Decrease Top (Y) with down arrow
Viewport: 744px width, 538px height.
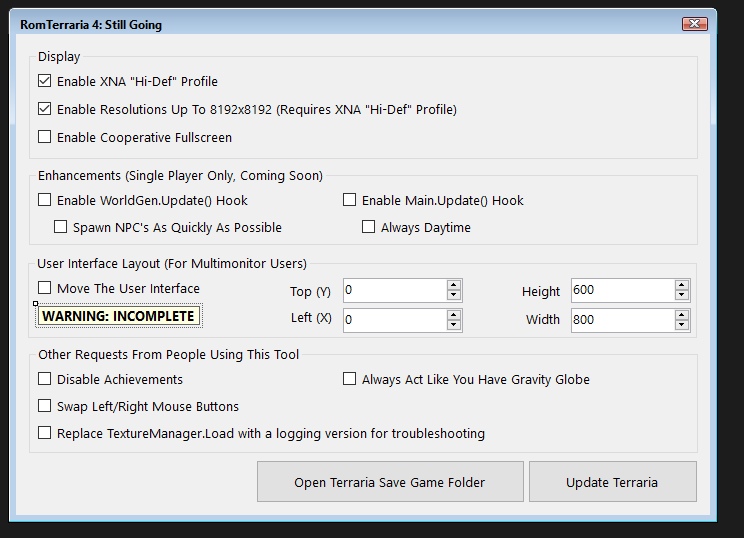(x=454, y=296)
